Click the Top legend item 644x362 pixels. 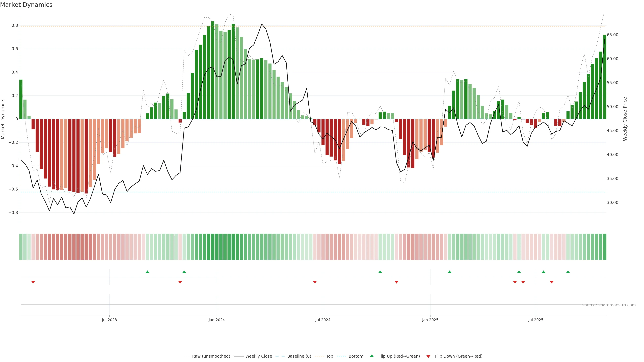pyautogui.click(x=330, y=356)
